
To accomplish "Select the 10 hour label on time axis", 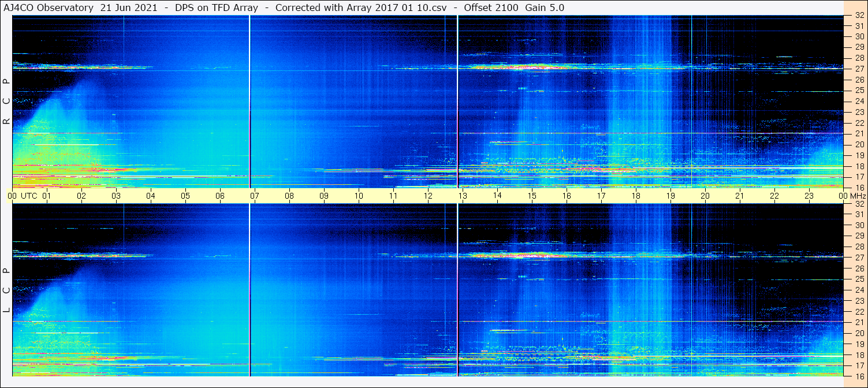I will 359,196.
